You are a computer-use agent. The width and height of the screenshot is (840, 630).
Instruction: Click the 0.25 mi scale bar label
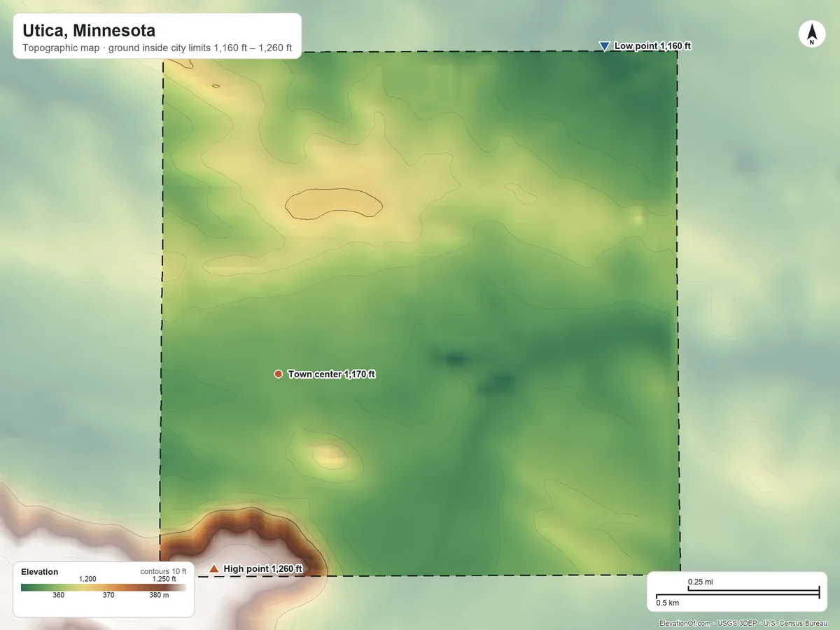700,582
